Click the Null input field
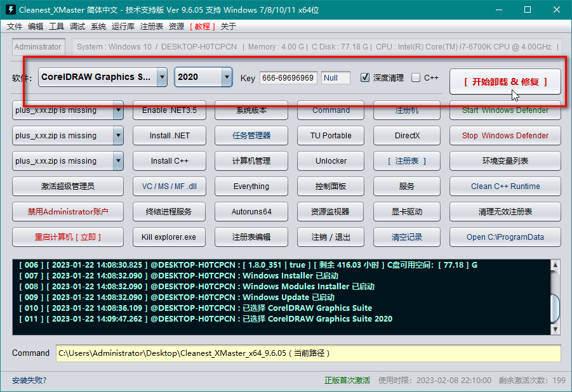The image size is (572, 392). coord(336,77)
